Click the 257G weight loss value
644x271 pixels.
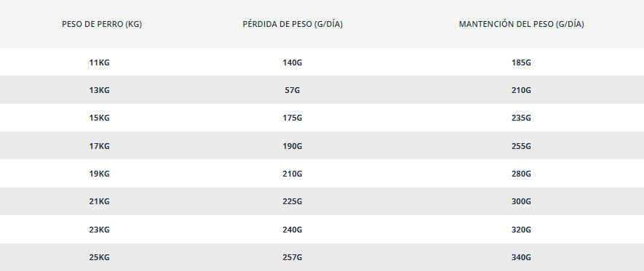(293, 257)
